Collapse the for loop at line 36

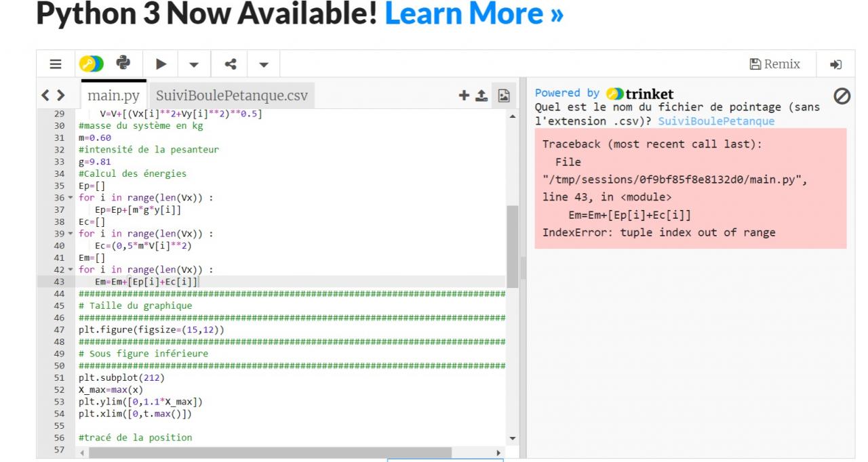tap(71, 196)
